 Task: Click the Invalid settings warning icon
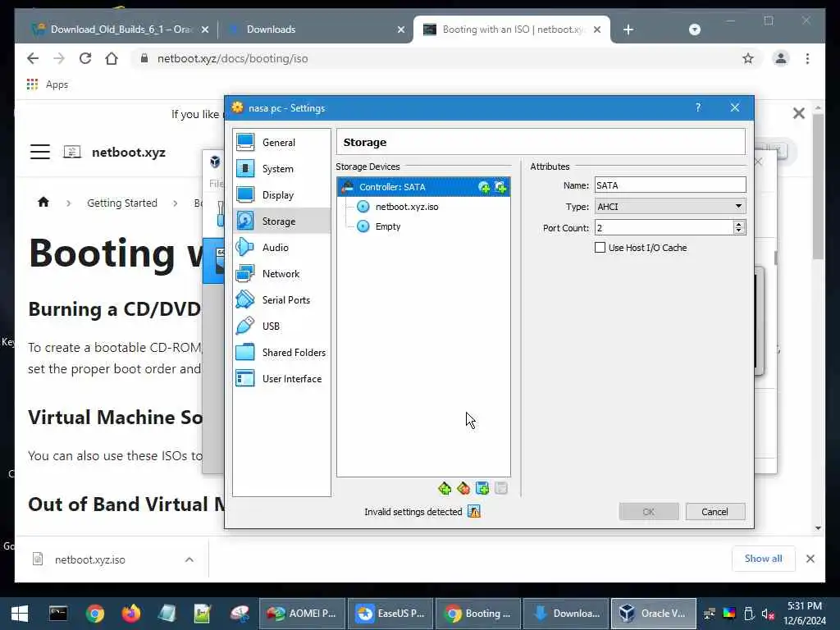[x=474, y=512]
